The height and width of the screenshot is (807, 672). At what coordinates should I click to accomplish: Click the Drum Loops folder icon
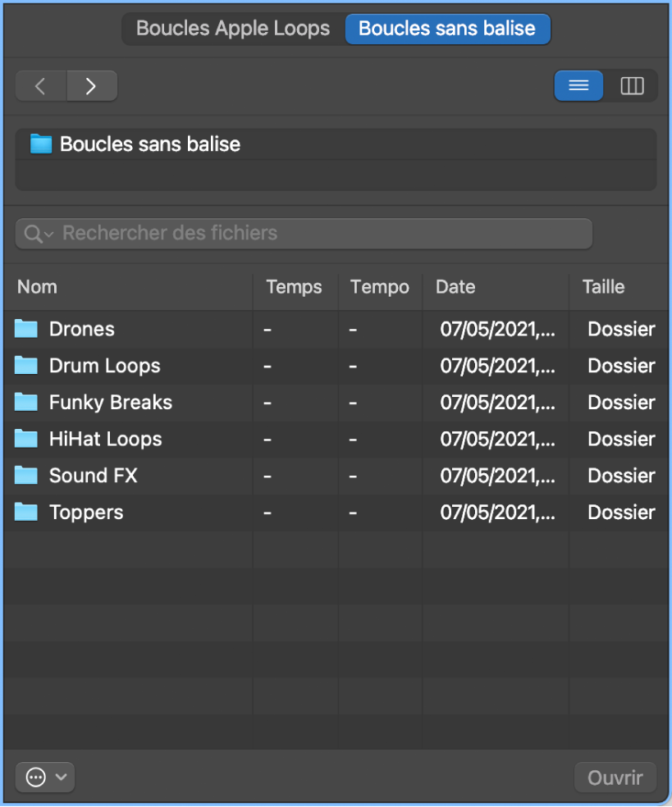click(26, 366)
